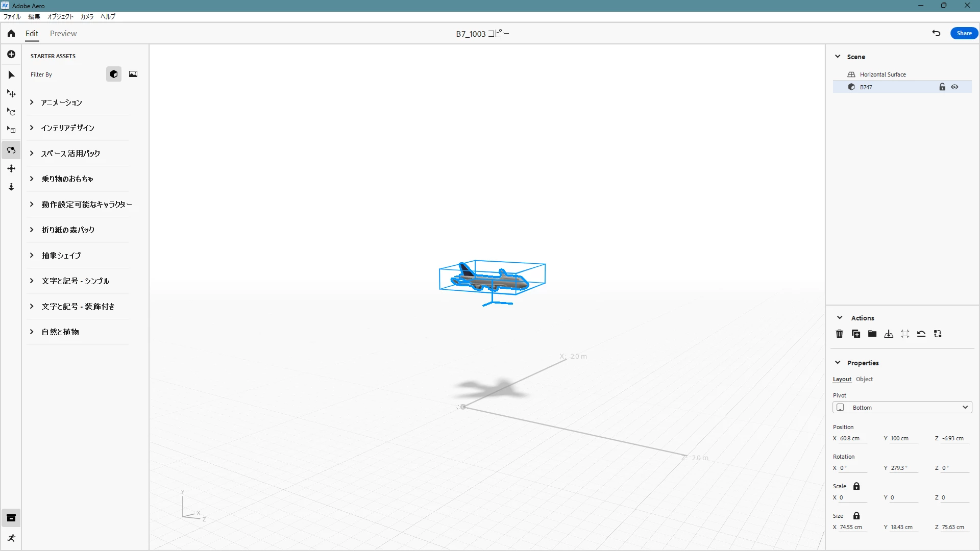Viewport: 980px width, 551px height.
Task: Toggle the lock on the B747 layer
Action: tap(942, 87)
